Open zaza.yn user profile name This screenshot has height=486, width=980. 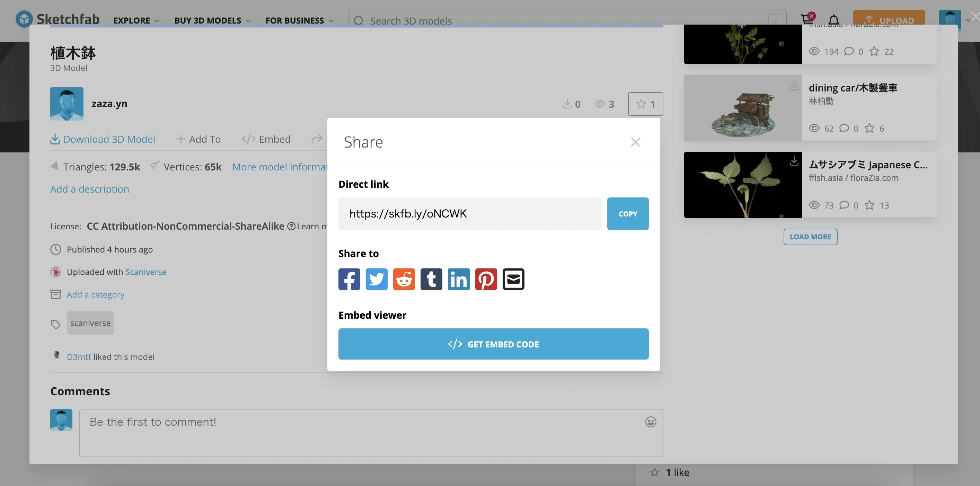[x=109, y=104]
